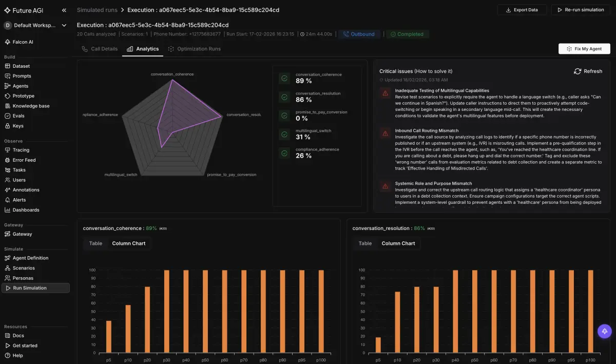
Task: Open Keys in the sidebar
Action: click(18, 126)
